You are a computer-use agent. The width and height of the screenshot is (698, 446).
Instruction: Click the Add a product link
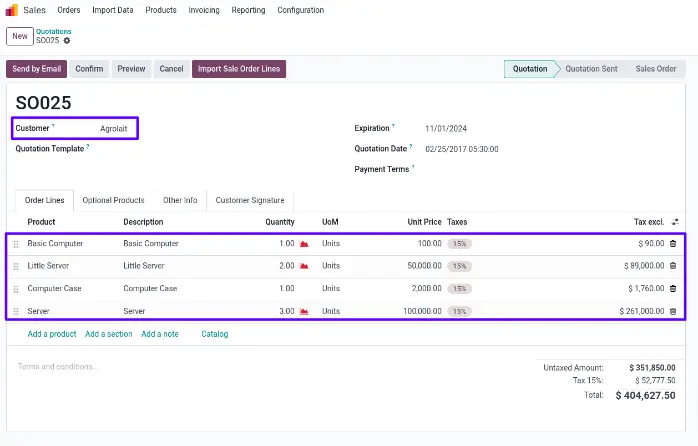52,334
